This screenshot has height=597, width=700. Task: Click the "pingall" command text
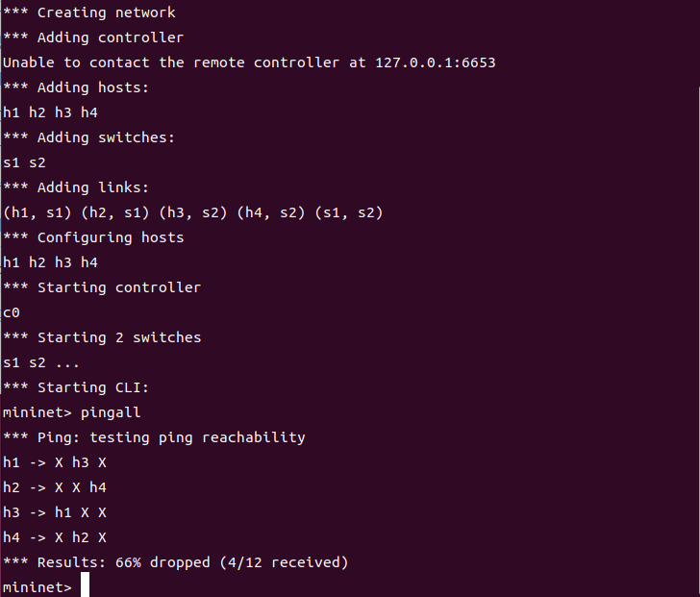coord(111,412)
